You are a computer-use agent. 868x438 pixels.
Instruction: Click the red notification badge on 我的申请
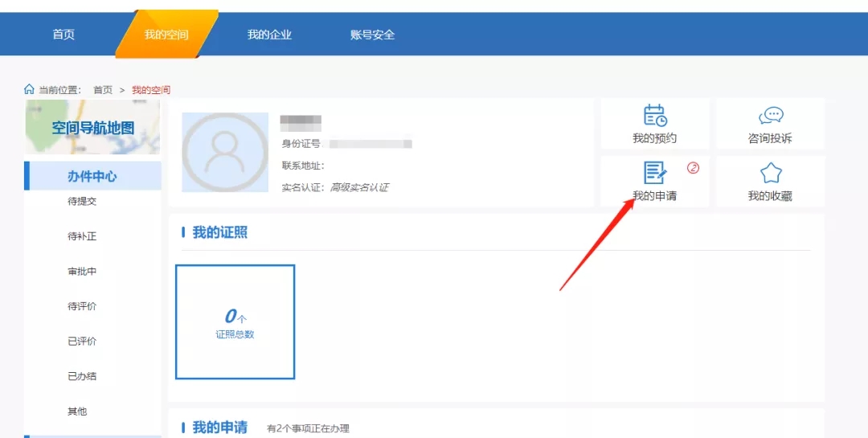(693, 168)
